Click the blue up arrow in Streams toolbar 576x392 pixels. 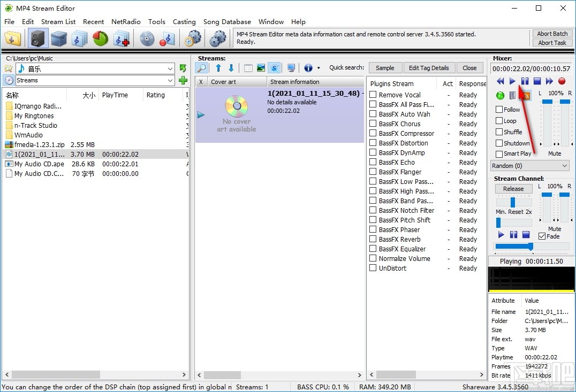coord(218,68)
